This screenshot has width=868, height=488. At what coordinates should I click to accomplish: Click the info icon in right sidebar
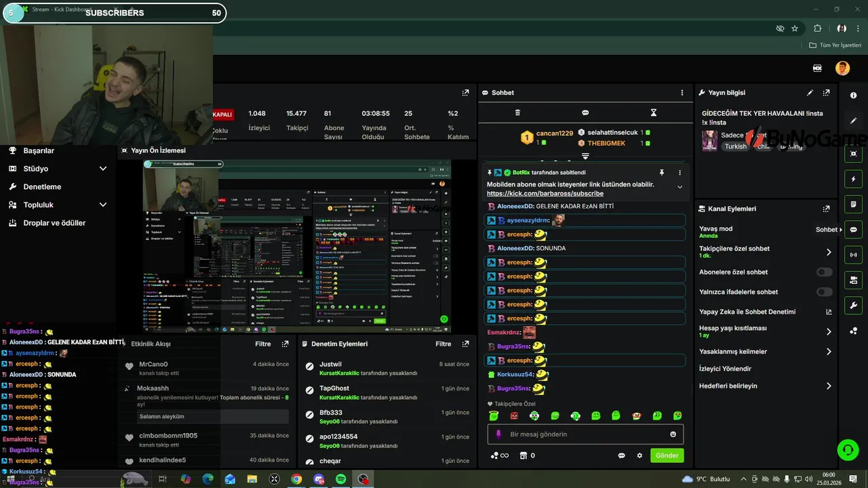(853, 96)
